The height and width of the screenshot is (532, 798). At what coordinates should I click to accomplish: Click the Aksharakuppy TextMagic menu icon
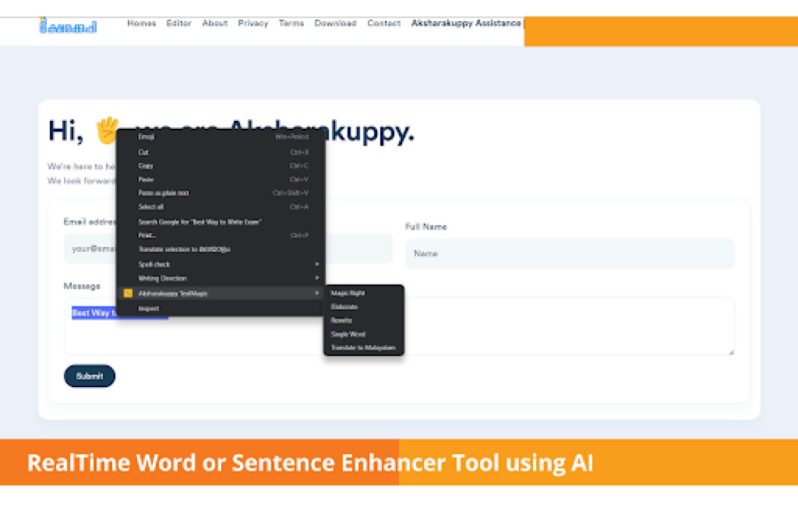pyautogui.click(x=128, y=293)
